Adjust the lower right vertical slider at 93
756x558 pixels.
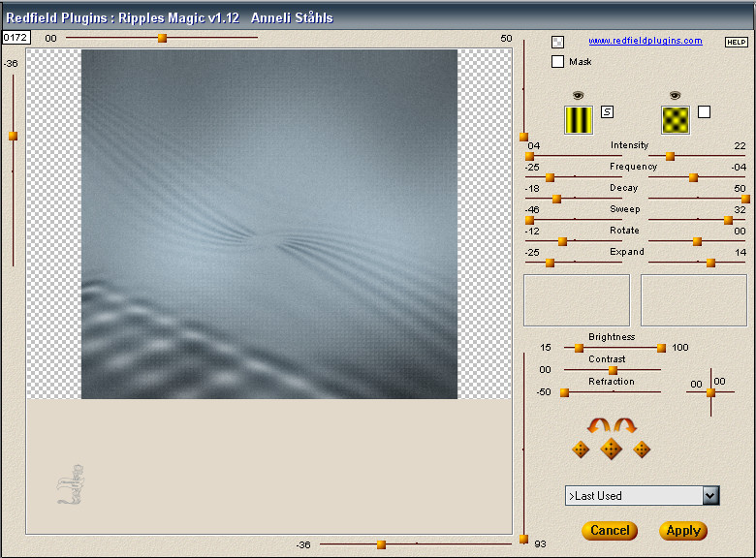pyautogui.click(x=523, y=539)
